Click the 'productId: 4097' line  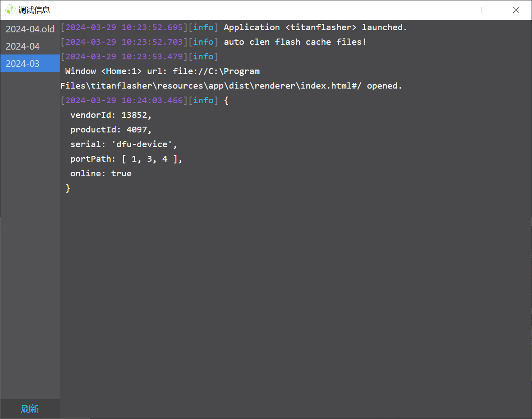point(111,130)
